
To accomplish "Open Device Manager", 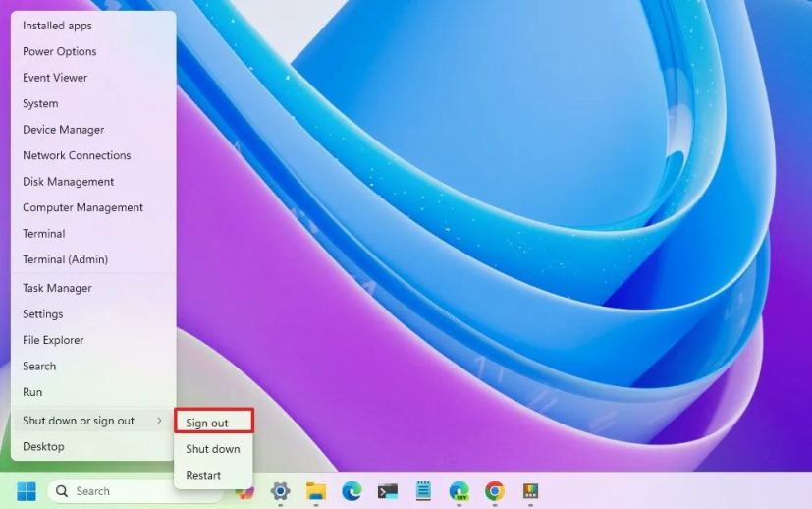I will click(x=93, y=129).
